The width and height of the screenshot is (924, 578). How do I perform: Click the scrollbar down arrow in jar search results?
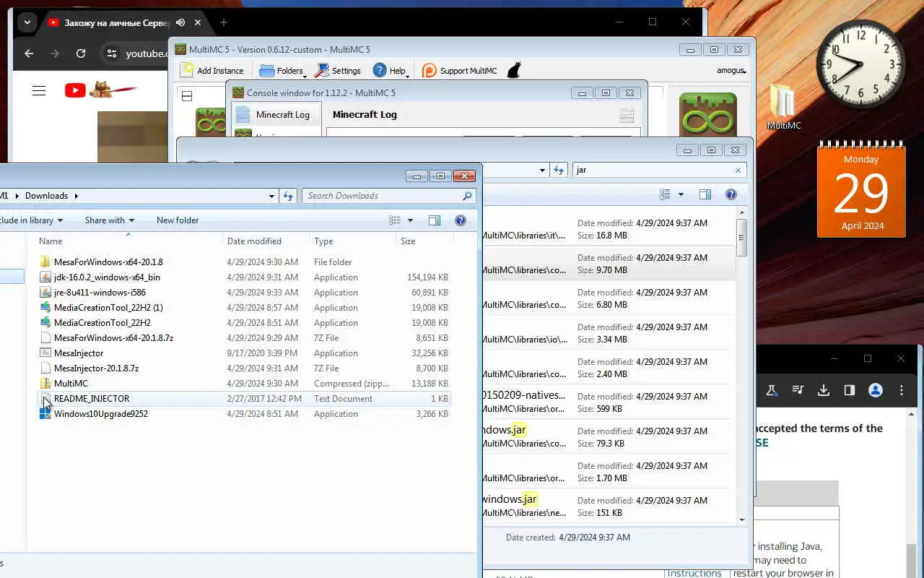click(742, 519)
